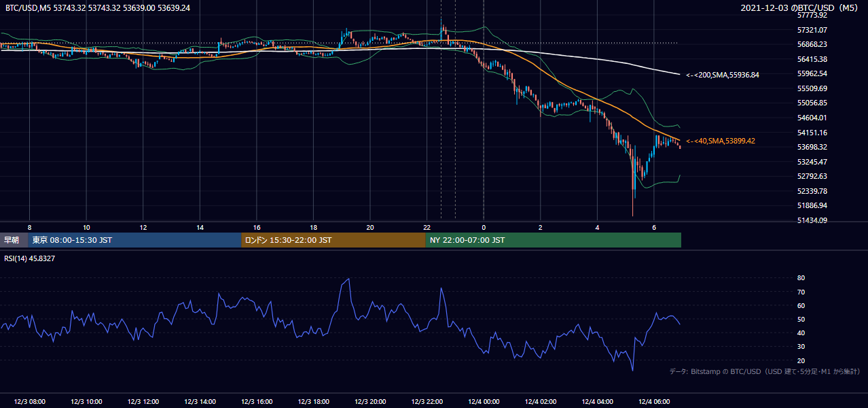
Task: Click RSI axis level 40
Action: tap(801, 333)
